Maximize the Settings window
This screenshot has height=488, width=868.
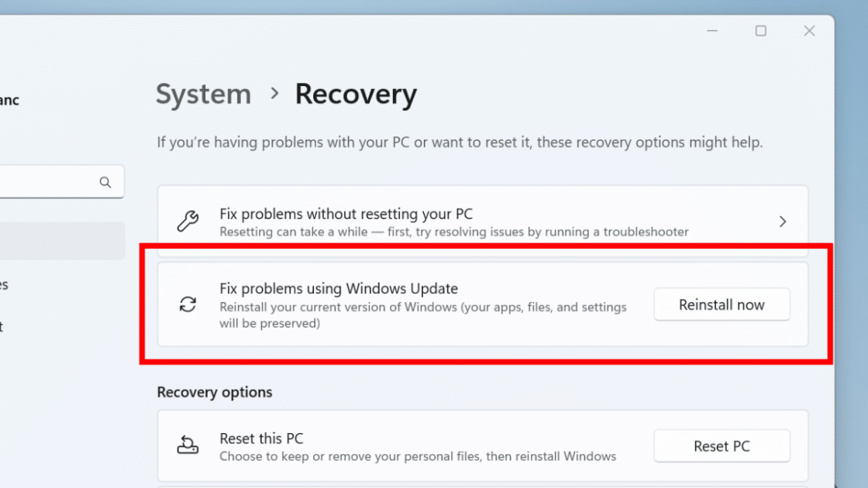761,31
